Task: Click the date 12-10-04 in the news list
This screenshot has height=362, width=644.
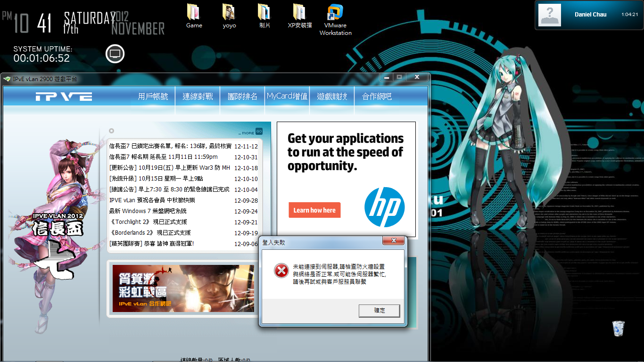Action: point(246,190)
